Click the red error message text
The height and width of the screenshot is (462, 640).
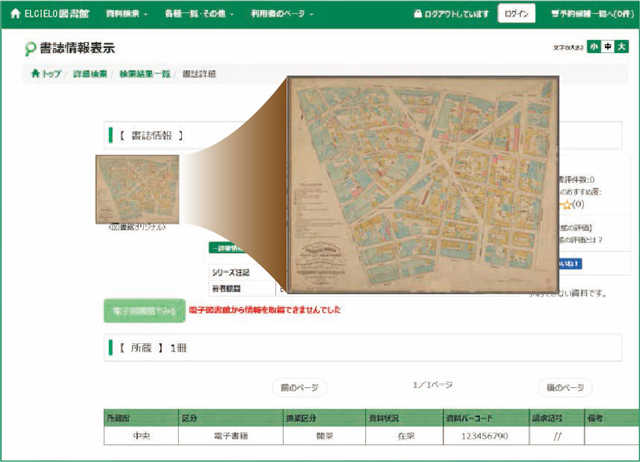[x=264, y=310]
